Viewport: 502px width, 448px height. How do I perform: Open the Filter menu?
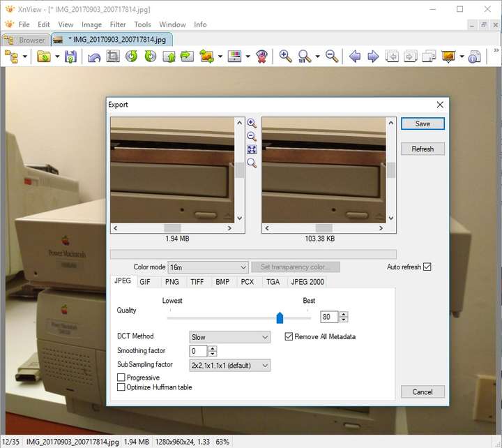click(x=118, y=24)
